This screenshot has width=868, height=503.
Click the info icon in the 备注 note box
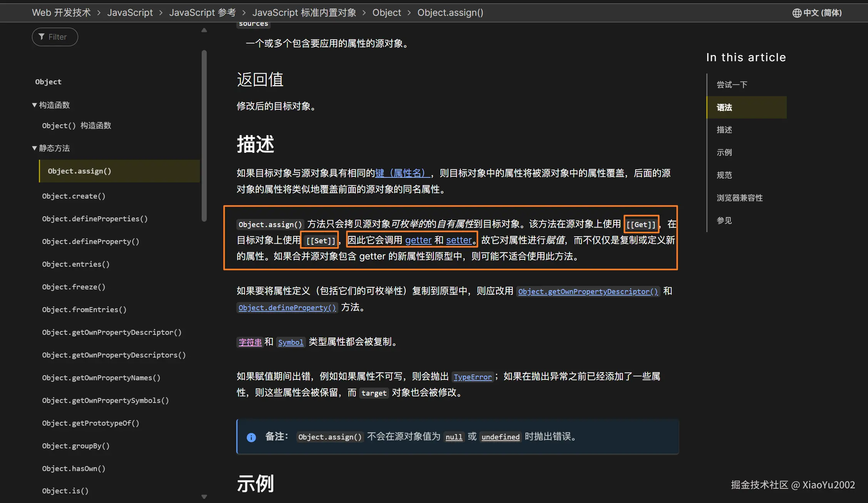(251, 437)
